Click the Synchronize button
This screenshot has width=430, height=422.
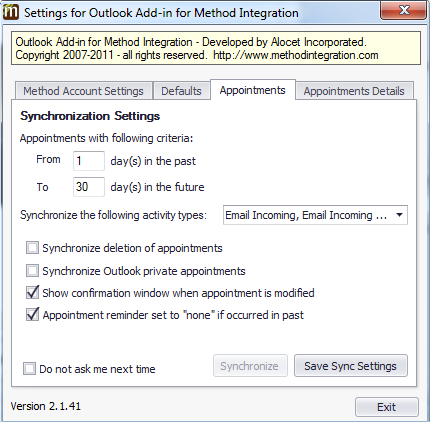[250, 366]
